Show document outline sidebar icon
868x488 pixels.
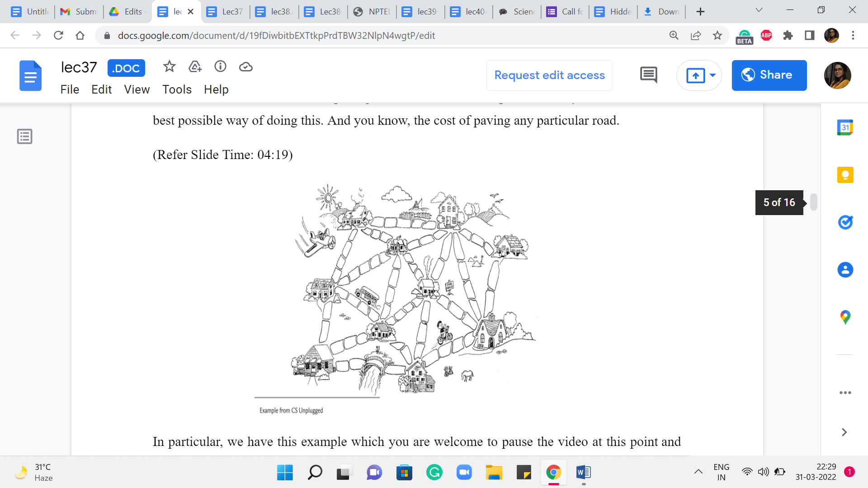[x=25, y=136]
